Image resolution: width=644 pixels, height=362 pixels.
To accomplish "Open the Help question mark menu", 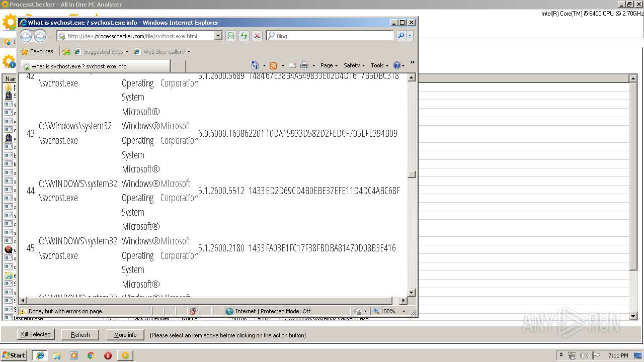I will [399, 65].
